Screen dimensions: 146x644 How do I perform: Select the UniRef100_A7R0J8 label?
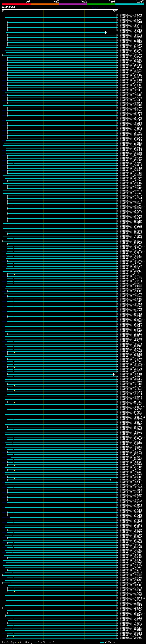131,588
